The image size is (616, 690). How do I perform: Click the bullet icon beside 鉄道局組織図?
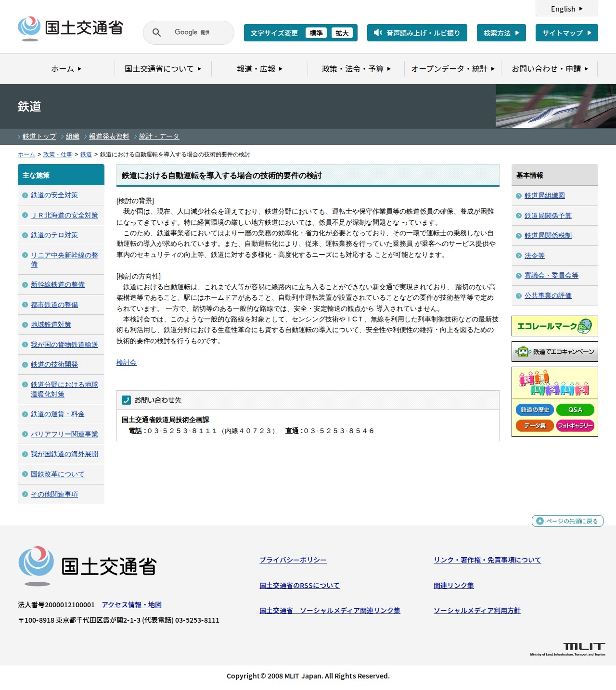pyautogui.click(x=519, y=196)
